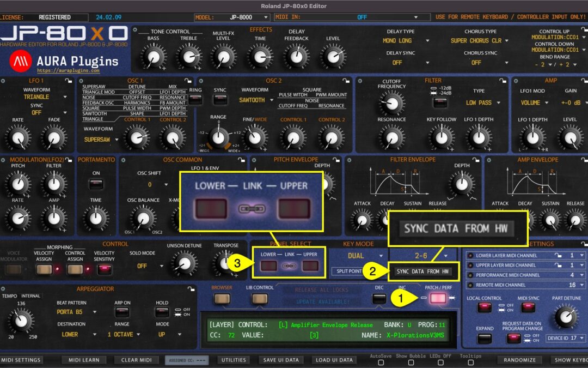Click UTILITIES in the bottom toolbar
The height and width of the screenshot is (368, 588).
coord(234,360)
